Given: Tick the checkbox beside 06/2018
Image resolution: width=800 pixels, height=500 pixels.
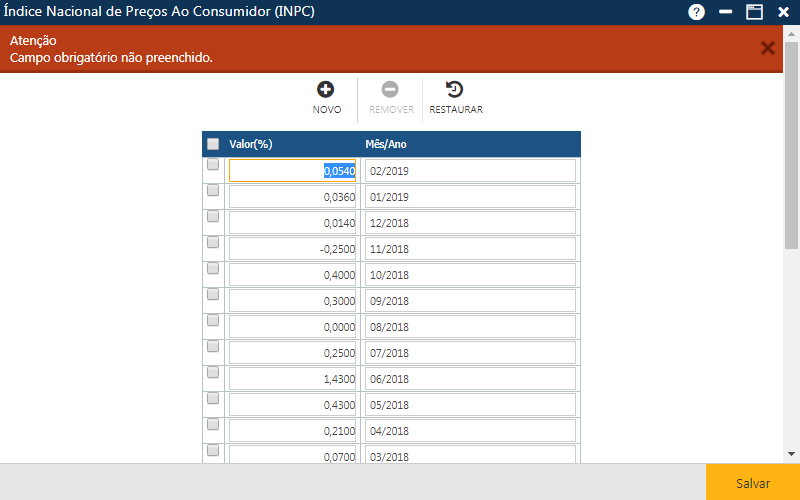Looking at the screenshot, I should pos(213,372).
